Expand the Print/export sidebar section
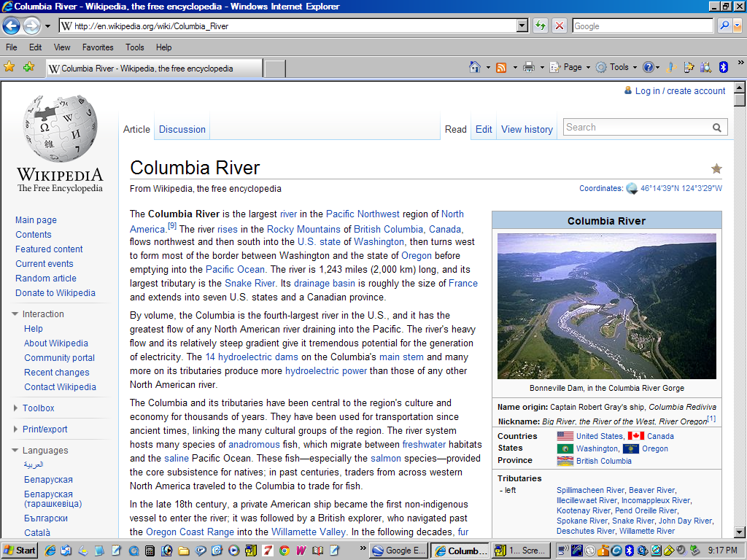Screen dimensions: 747x560 [x=15, y=429]
